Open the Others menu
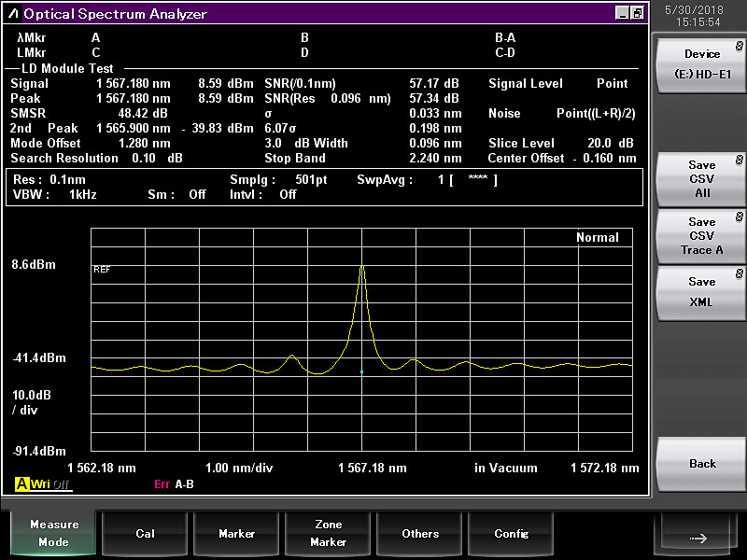The image size is (747, 560). tap(420, 534)
